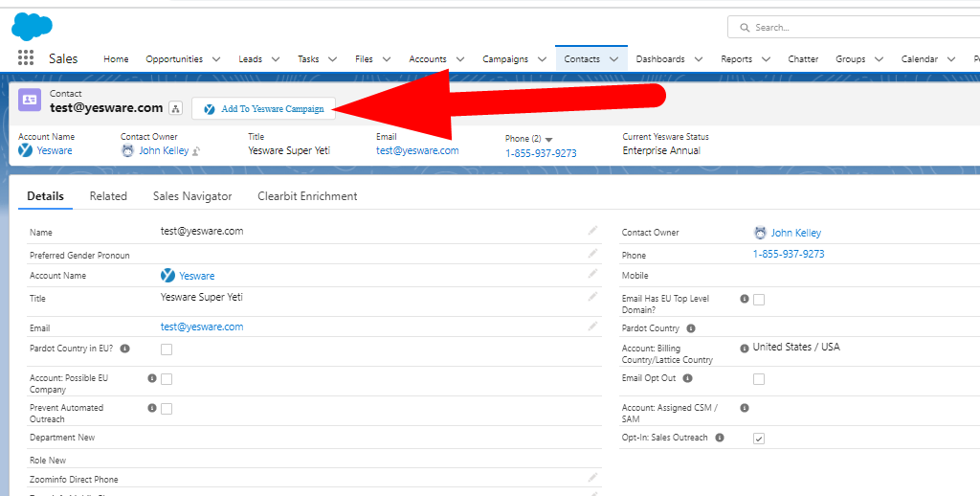Viewport: 980px width, 496px height.
Task: Click into the global Search box
Action: 852,27
